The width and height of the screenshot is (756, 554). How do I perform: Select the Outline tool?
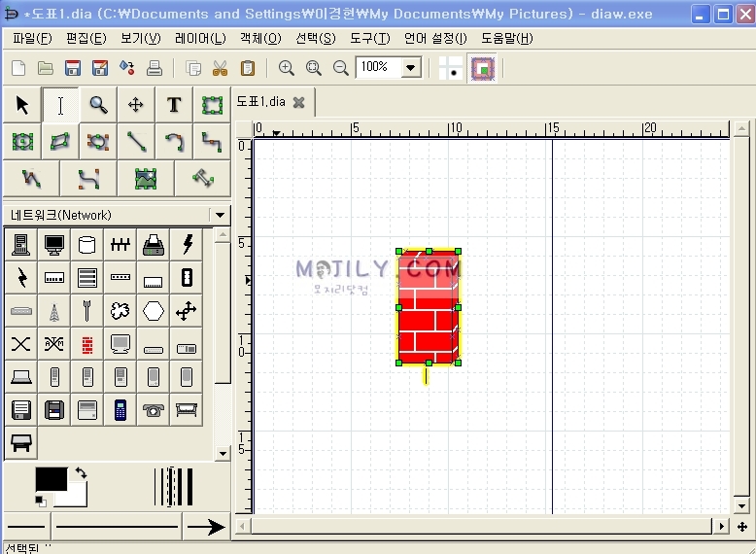pyautogui.click(x=203, y=179)
